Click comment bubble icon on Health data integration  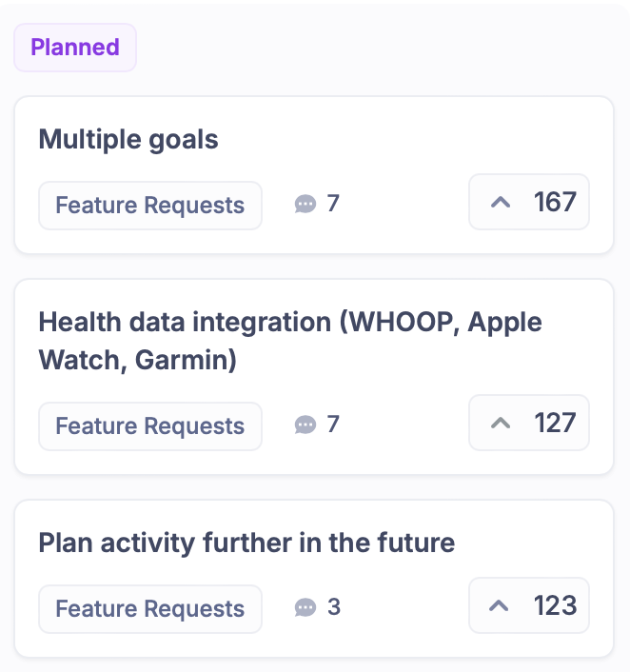coord(305,425)
